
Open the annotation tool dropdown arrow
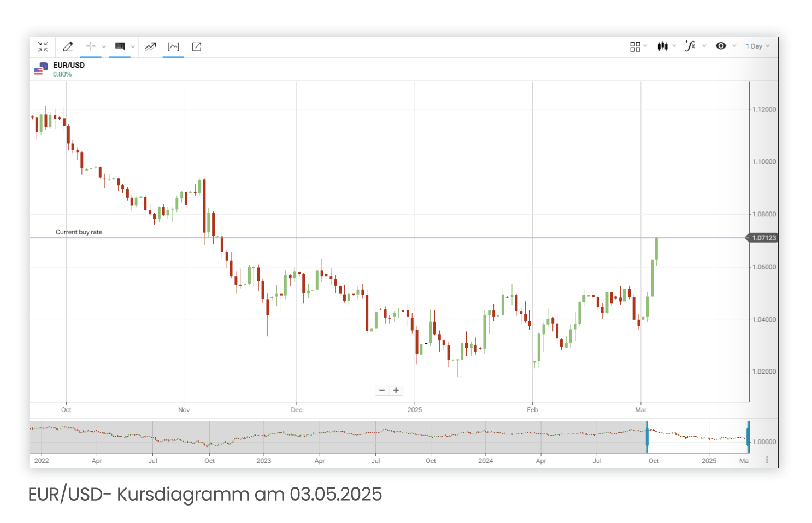(x=133, y=47)
